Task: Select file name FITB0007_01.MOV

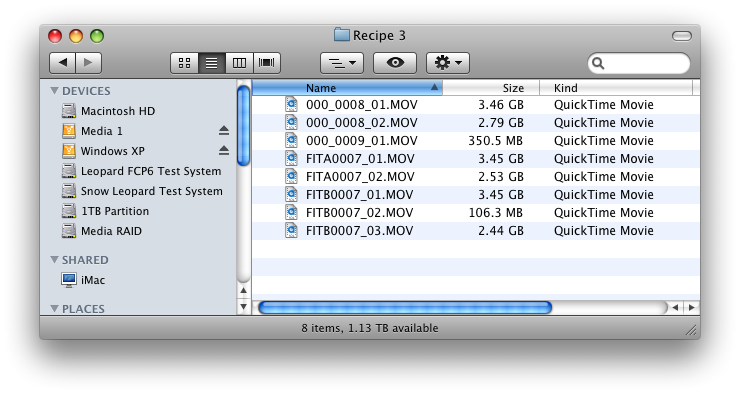Action: 360,194
